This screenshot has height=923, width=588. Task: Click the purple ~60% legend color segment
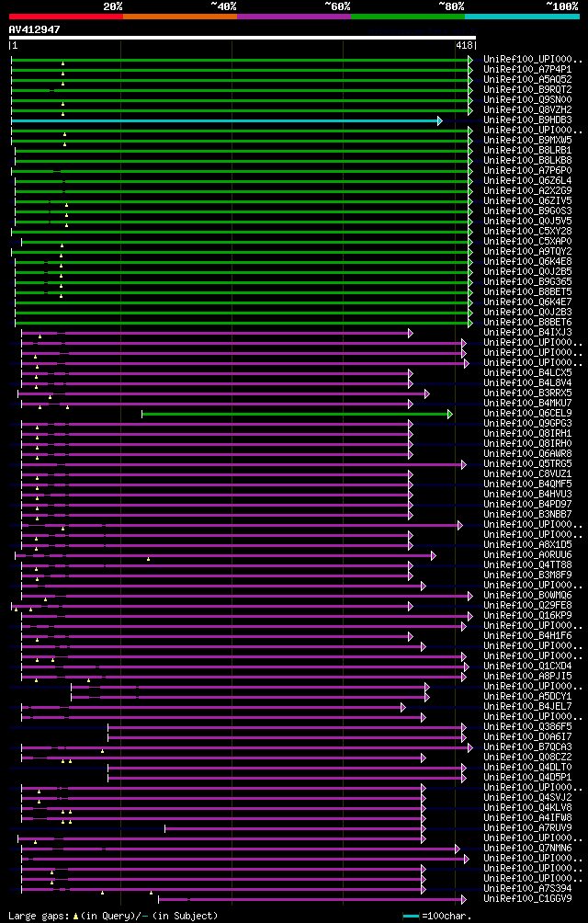tap(294, 17)
